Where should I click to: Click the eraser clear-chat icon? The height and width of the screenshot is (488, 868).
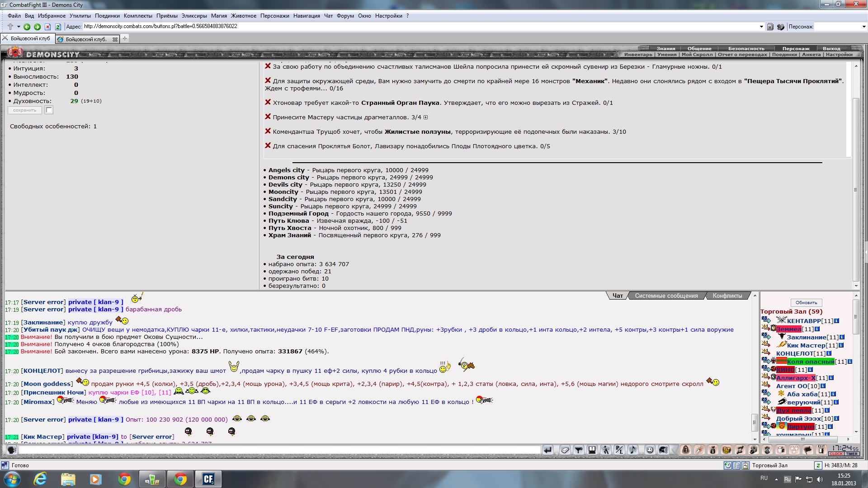565,450
